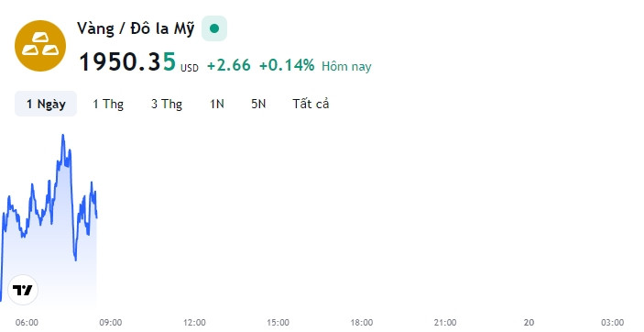Select the 1 Ngày time range tab
This screenshot has width=644, height=332.
[46, 104]
